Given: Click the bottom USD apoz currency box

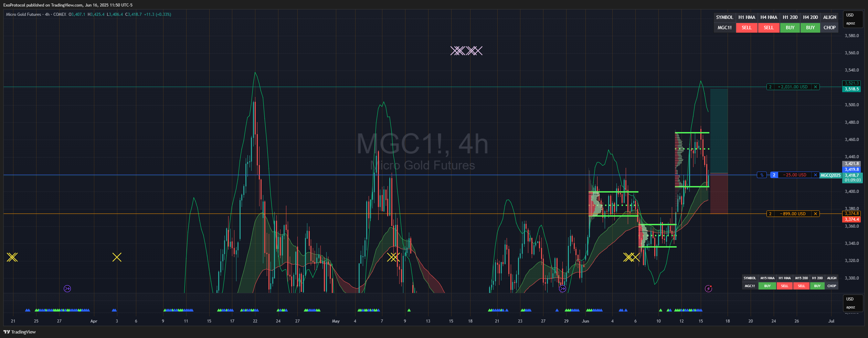Looking at the screenshot, I should [x=853, y=303].
